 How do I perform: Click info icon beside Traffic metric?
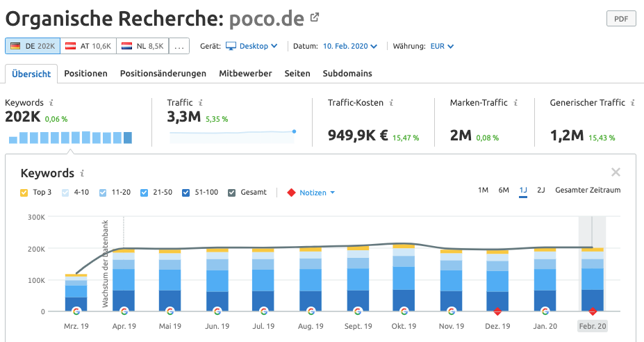point(201,103)
